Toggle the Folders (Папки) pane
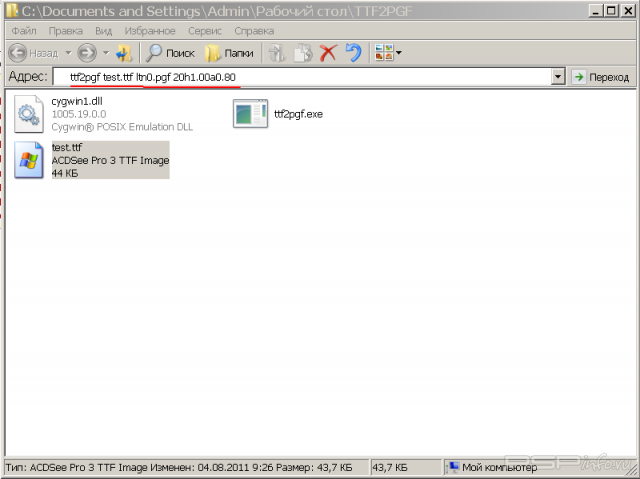The width and height of the screenshot is (640, 479). pos(229,53)
